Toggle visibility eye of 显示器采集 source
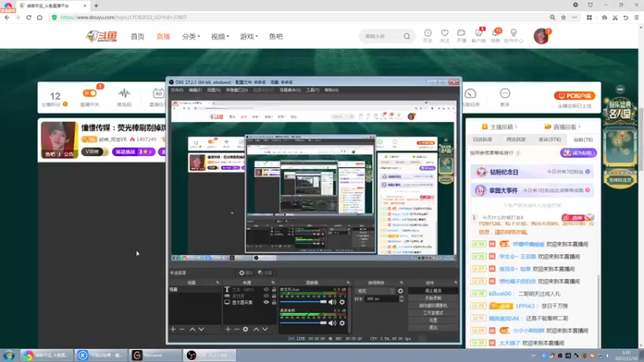The image size is (644, 362). pos(266,302)
